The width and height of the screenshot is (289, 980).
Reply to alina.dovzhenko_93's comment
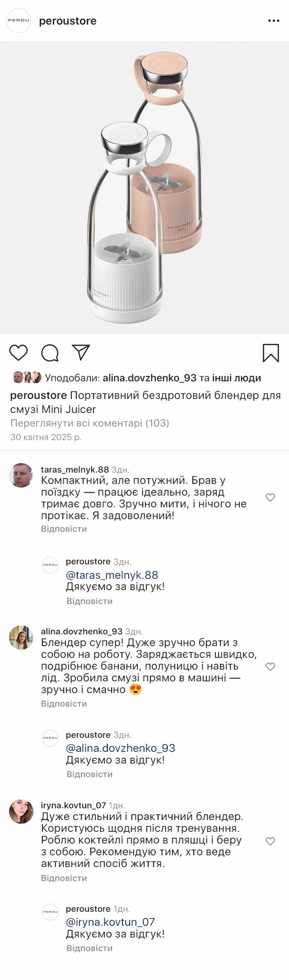click(64, 703)
